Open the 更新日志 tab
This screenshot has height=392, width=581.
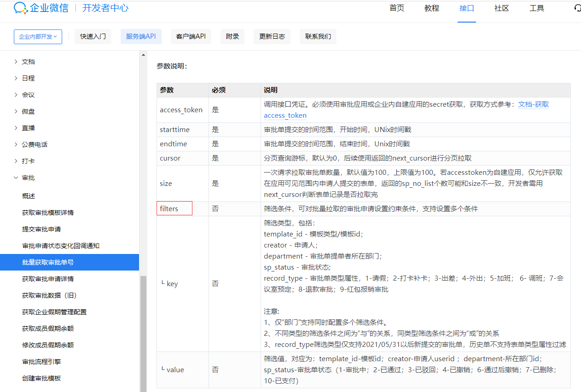[x=272, y=36]
